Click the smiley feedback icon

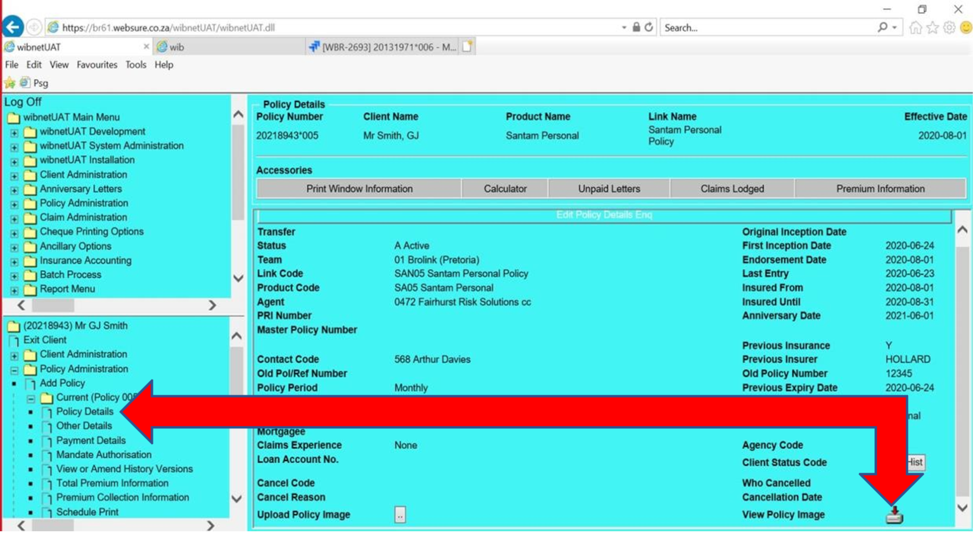(966, 27)
